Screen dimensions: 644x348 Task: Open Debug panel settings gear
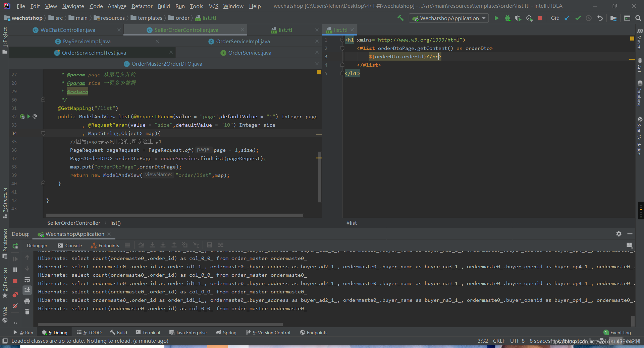point(619,234)
